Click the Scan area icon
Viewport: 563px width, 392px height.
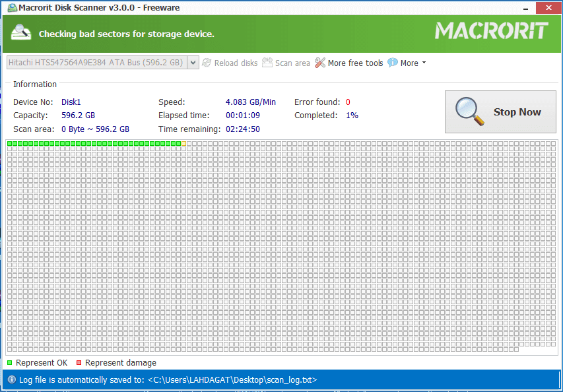[x=267, y=63]
